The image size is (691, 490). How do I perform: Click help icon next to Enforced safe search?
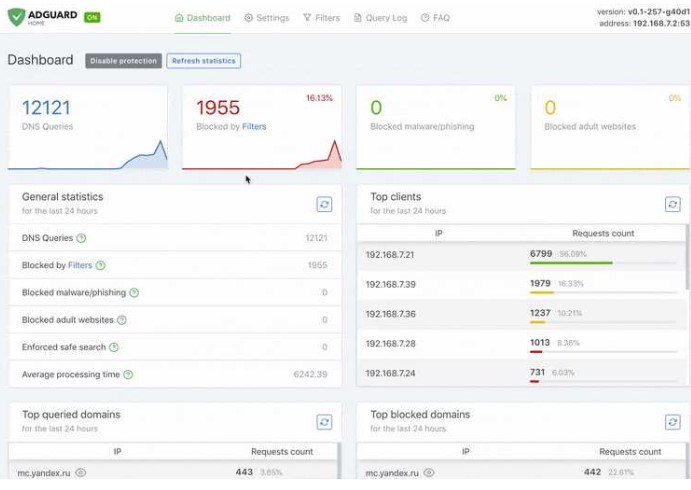[114, 347]
